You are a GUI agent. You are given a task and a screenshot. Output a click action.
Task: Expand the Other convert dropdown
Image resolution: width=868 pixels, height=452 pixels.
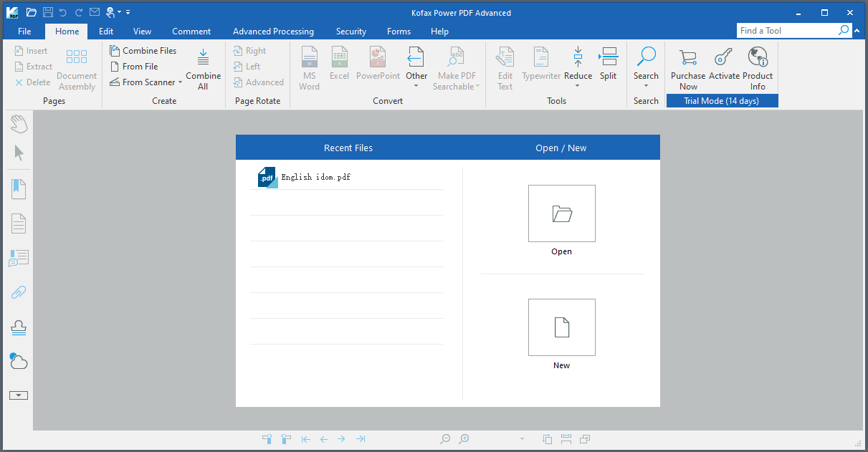[416, 86]
